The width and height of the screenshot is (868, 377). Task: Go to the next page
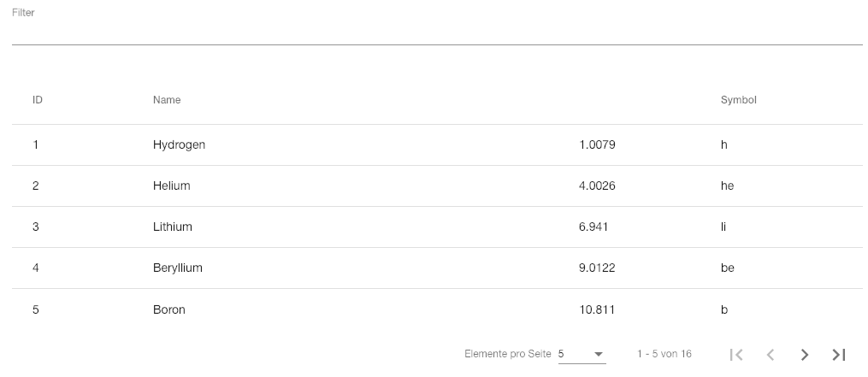pyautogui.click(x=805, y=354)
